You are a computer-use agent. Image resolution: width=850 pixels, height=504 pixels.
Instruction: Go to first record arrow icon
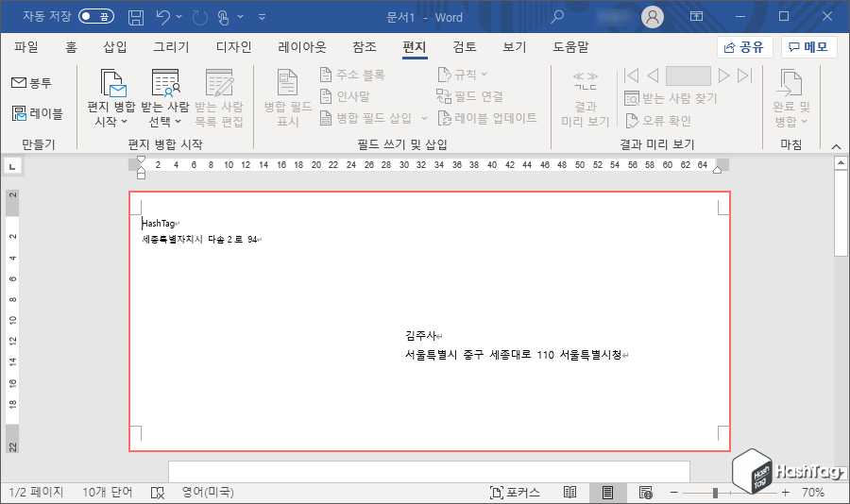click(x=632, y=76)
